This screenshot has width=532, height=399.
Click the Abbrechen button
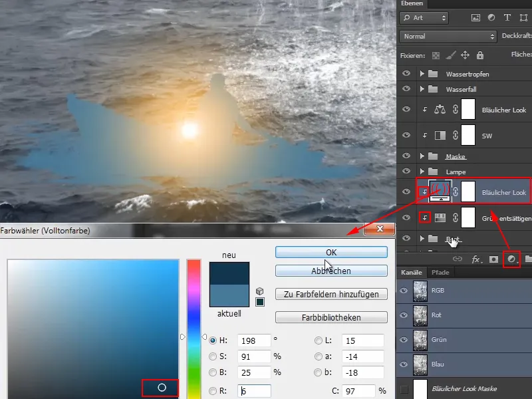tap(331, 271)
